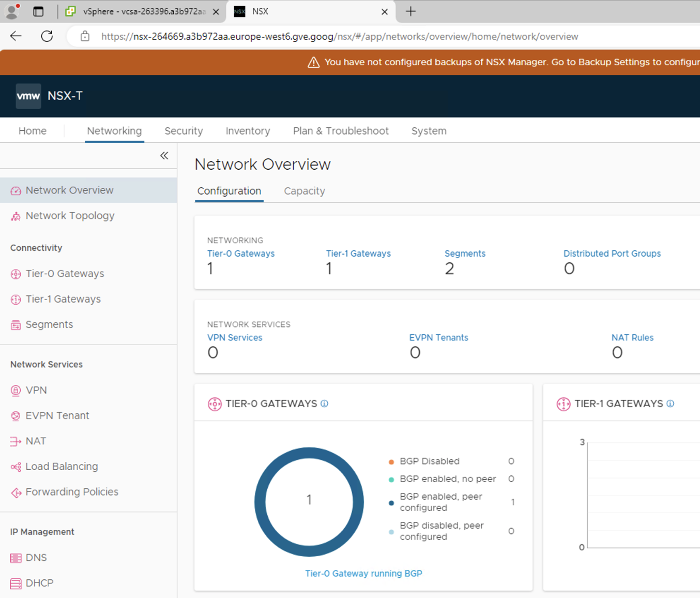
Task: Click the Tier-0 Gateways sidebar icon
Action: [x=16, y=274]
